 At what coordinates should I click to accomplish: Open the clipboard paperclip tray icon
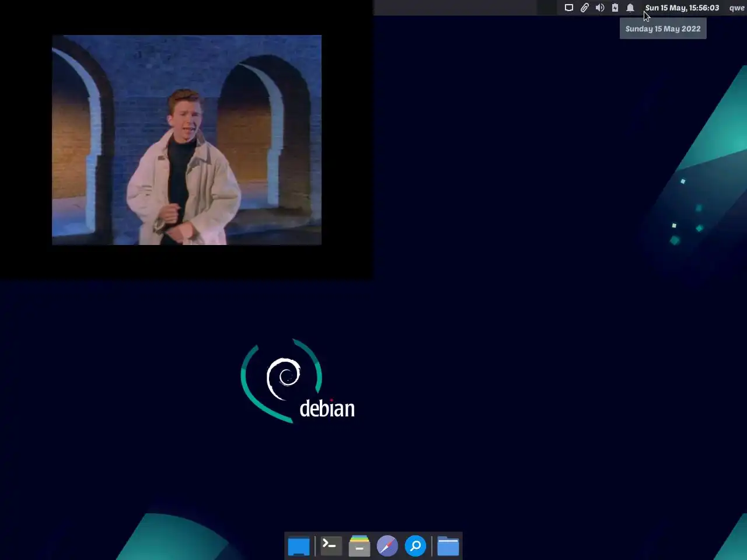pos(584,8)
